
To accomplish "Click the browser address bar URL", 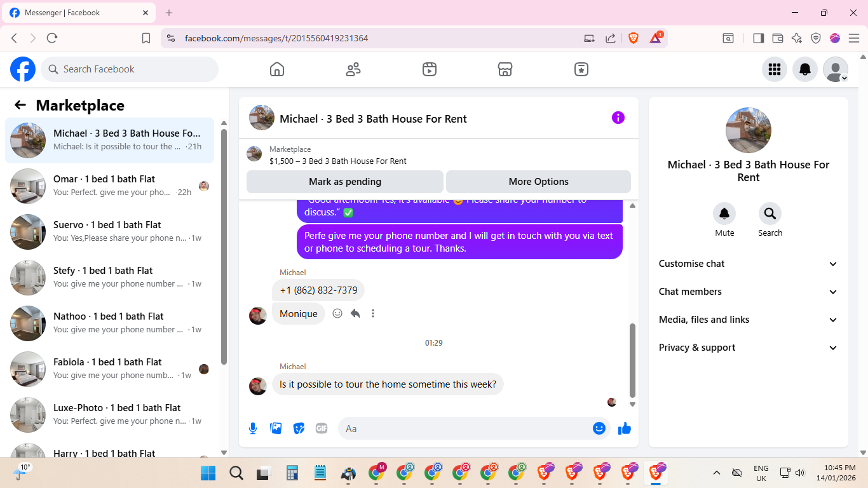I will tap(276, 38).
